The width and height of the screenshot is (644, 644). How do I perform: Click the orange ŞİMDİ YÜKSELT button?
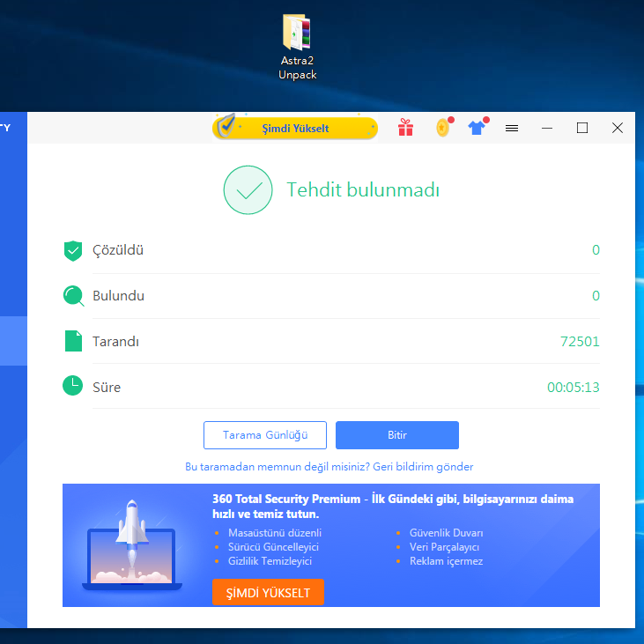(268, 592)
